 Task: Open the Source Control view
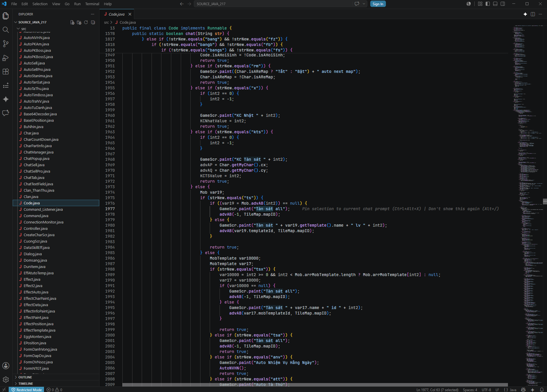[x=6, y=44]
